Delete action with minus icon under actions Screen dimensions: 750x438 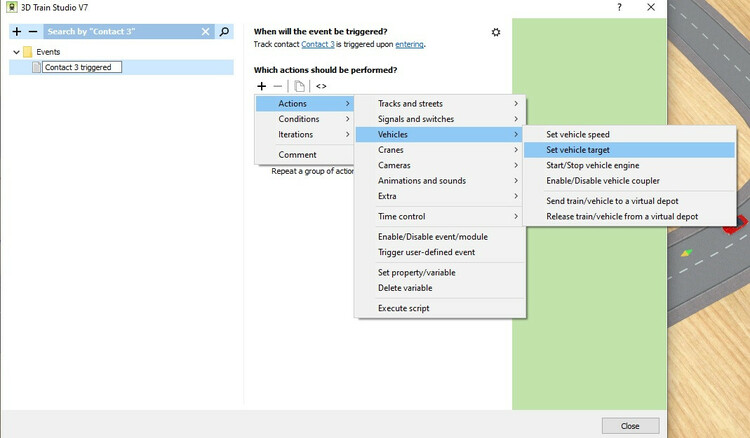pyautogui.click(x=277, y=86)
